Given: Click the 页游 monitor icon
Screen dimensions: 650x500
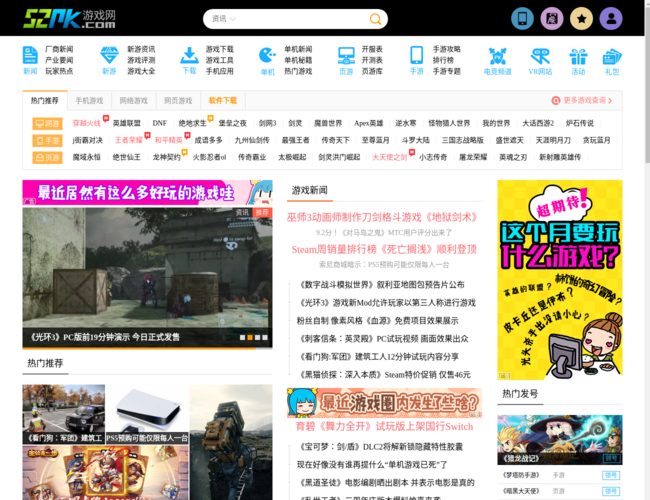Looking at the screenshot, I should (346, 55).
